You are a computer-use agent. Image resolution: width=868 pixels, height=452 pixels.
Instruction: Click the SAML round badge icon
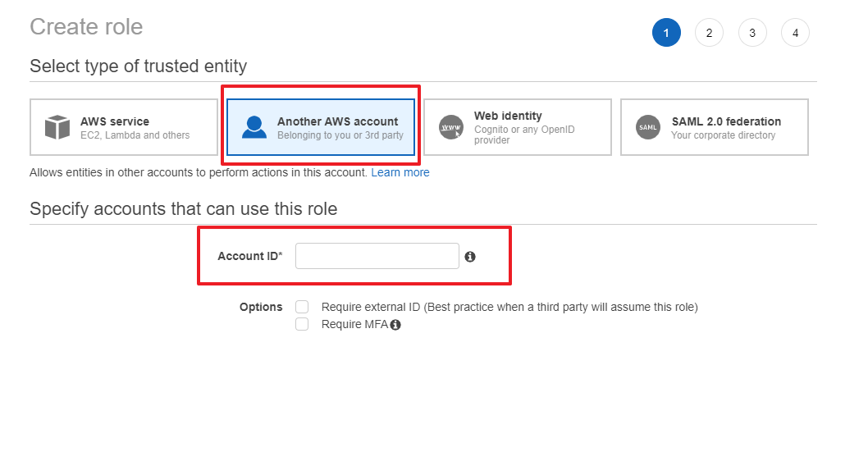[x=648, y=127]
